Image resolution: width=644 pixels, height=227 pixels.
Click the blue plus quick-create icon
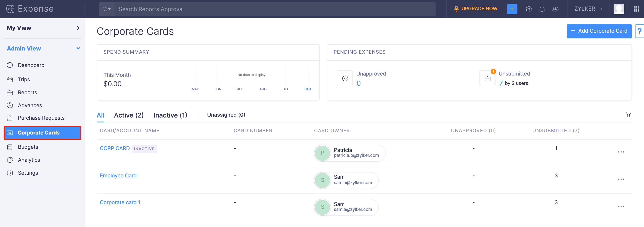coord(512,9)
